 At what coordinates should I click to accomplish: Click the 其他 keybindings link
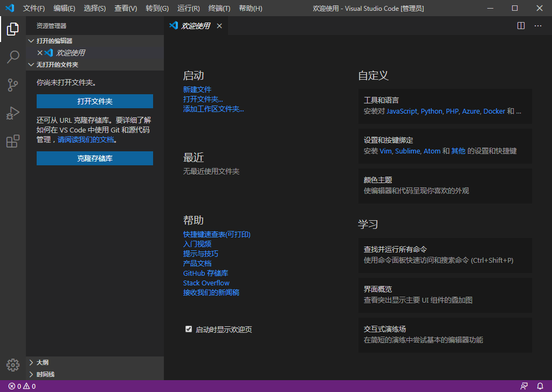(458, 151)
